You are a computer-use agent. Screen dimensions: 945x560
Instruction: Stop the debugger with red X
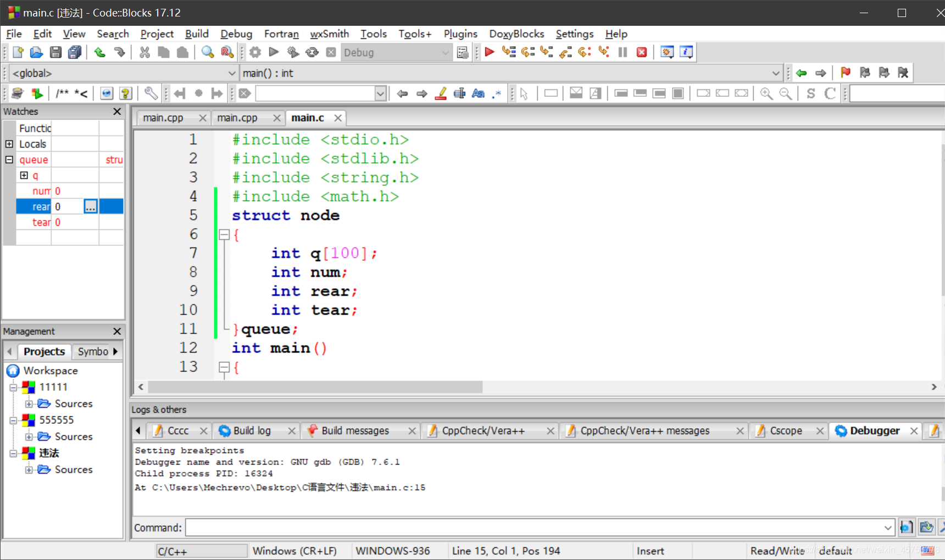pos(641,52)
